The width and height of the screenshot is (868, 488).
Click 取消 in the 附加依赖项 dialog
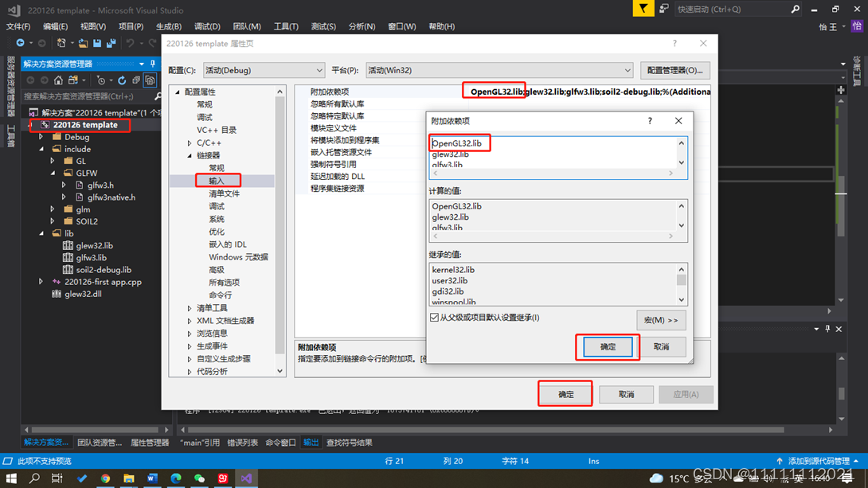662,347
